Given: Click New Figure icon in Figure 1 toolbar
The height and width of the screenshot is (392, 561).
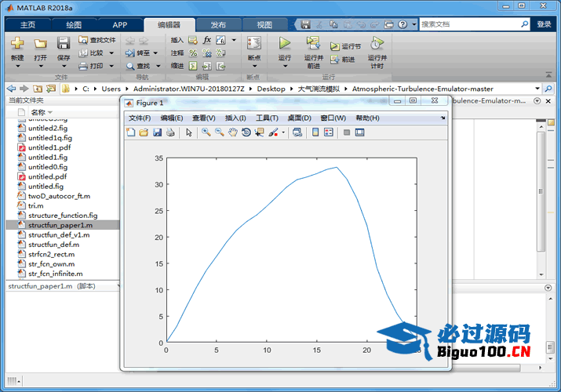Looking at the screenshot, I should [x=131, y=132].
